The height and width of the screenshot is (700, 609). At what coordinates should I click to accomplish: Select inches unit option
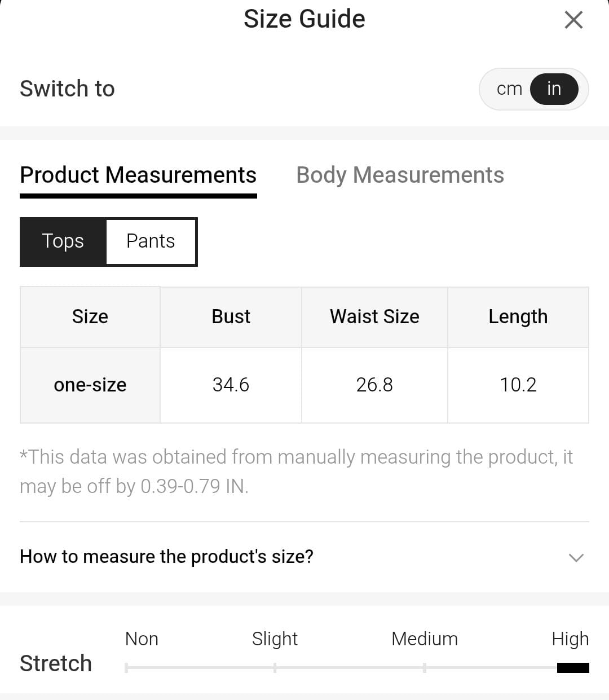554,89
